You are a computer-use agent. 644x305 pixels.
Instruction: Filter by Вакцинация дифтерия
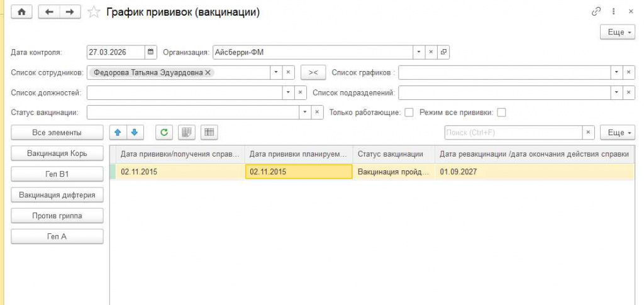57,195
